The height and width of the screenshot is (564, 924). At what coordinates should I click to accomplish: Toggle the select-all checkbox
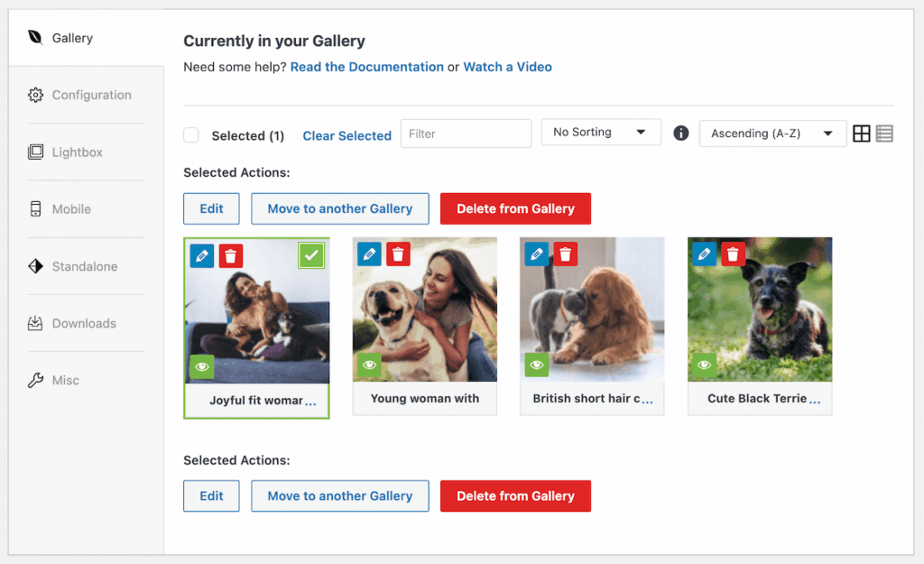pos(191,134)
